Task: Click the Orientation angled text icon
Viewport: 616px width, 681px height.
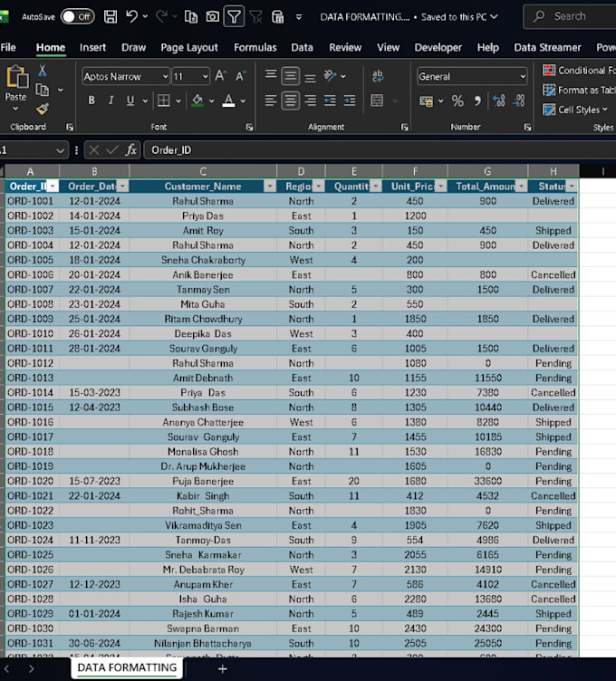Action: coord(330,76)
